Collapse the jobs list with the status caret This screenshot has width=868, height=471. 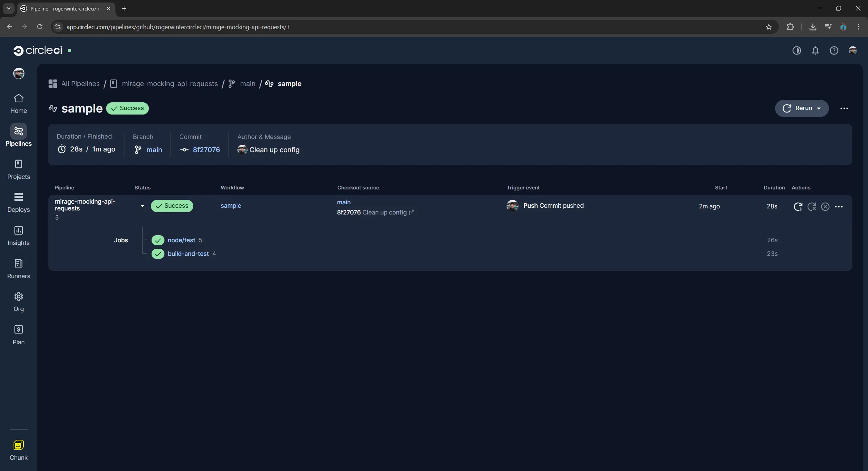[x=142, y=206]
